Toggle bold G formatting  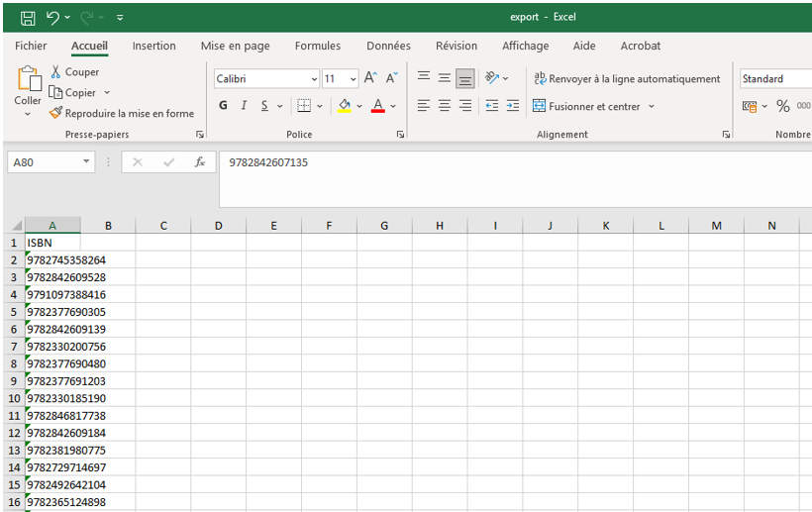click(x=223, y=106)
